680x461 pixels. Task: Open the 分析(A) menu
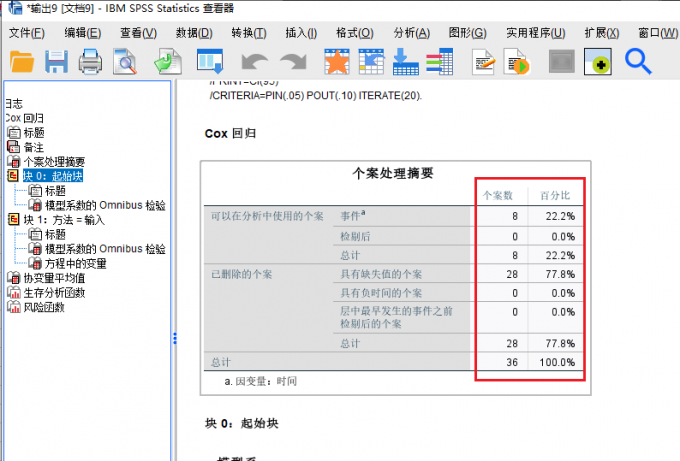coord(412,33)
